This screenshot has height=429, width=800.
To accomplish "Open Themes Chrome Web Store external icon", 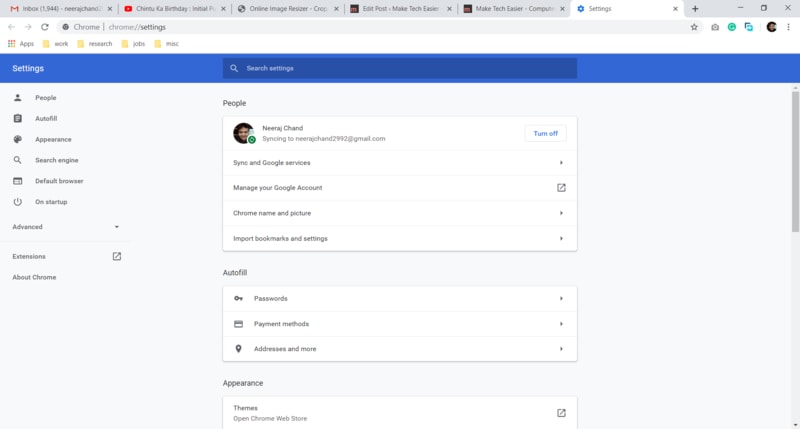I will [561, 413].
